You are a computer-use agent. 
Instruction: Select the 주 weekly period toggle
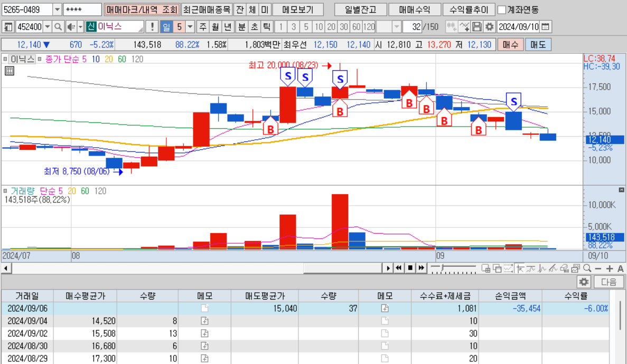(x=203, y=27)
